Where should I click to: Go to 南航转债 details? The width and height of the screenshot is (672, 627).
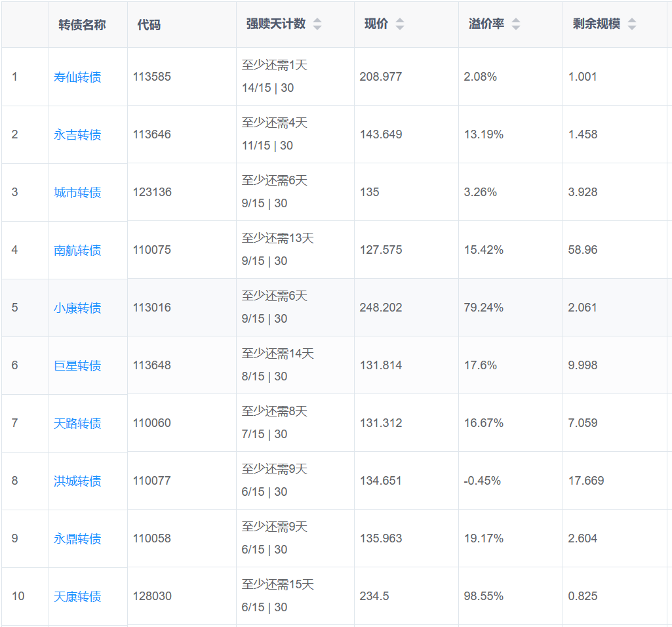tap(77, 250)
